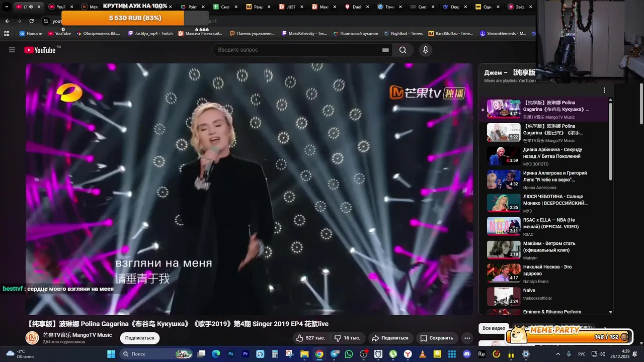Open the Nightbot - Timers bookmark
This screenshot has width=644, height=362.
pyautogui.click(x=403, y=34)
